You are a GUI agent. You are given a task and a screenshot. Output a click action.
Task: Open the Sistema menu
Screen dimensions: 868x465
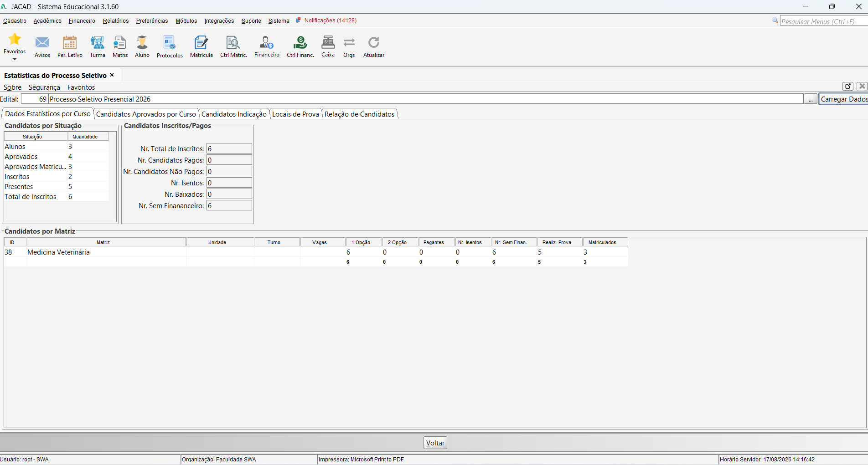279,21
